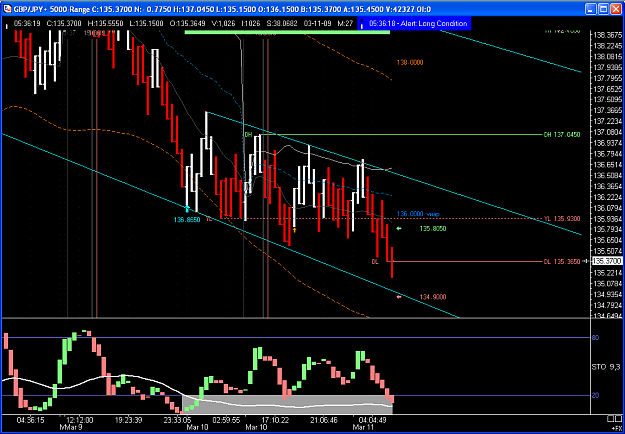Click the '138.3675' price axis label

[x=607, y=35]
